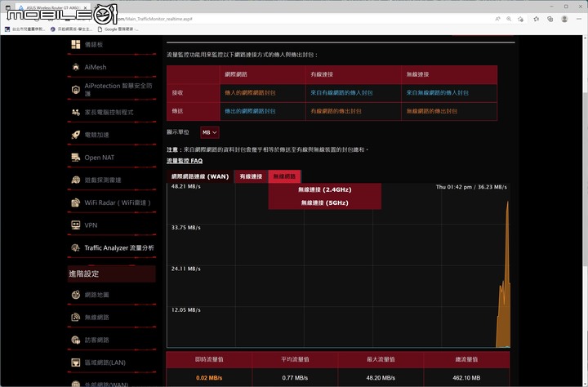588x387 pixels.
Task: Choose wireless connection (5GHz) menu entry
Action: click(x=325, y=202)
